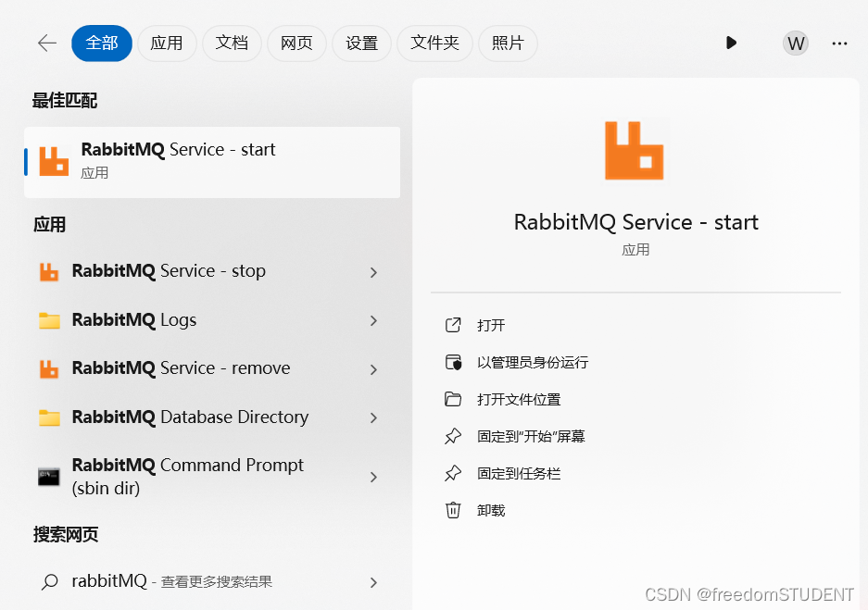The height and width of the screenshot is (610, 868).
Task: Open the three-dot more options menu
Action: tap(839, 43)
